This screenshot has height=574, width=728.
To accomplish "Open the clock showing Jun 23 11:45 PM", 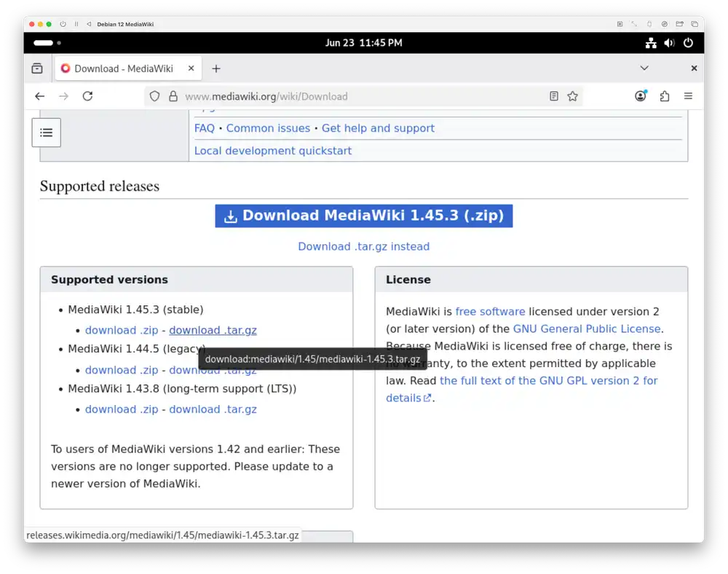I will click(x=363, y=43).
